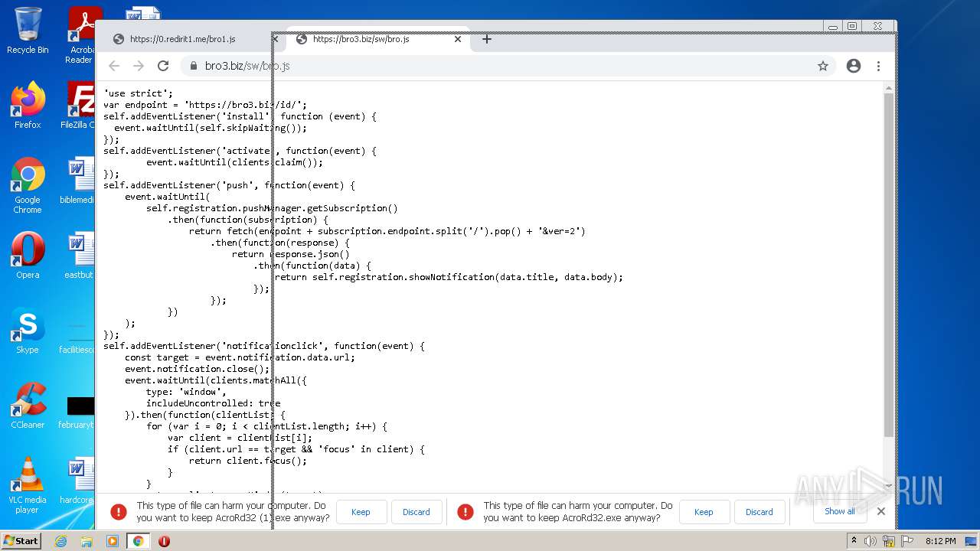Screen dimensions: 980x551
Task: Open the FileZilla desktop shortcut
Action: pyautogui.click(x=79, y=106)
